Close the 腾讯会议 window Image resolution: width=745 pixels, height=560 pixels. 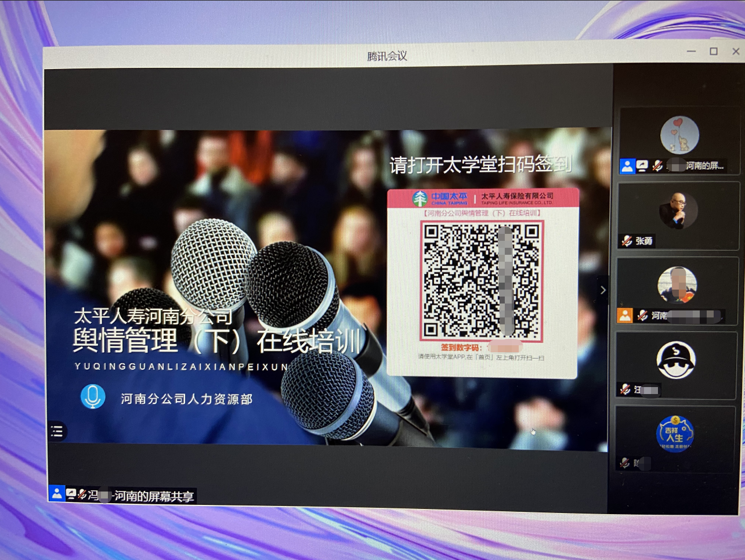(736, 52)
